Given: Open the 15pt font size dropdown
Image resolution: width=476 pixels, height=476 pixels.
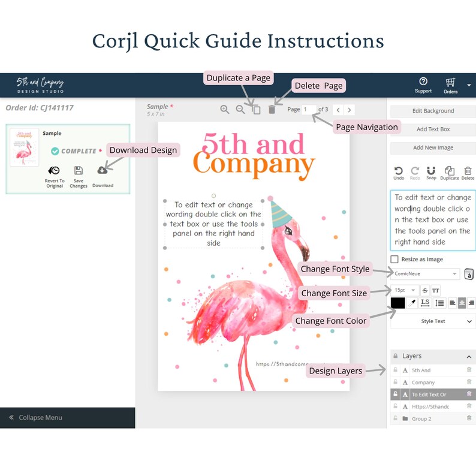Looking at the screenshot, I should click(x=405, y=291).
